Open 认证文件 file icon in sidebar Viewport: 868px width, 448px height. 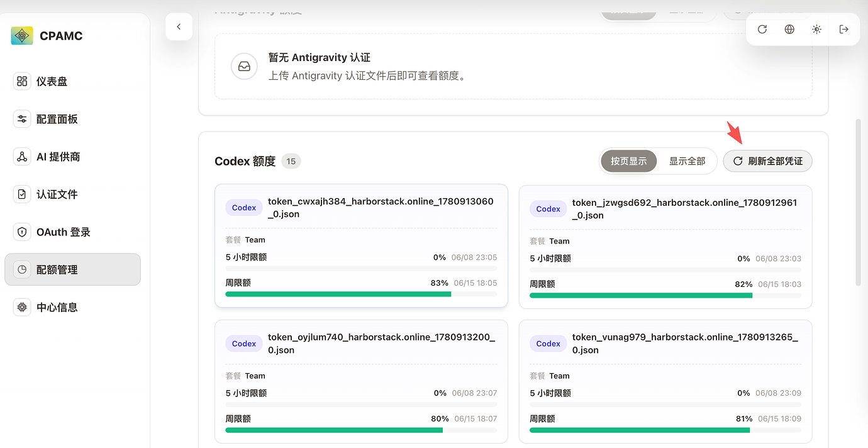coord(22,194)
